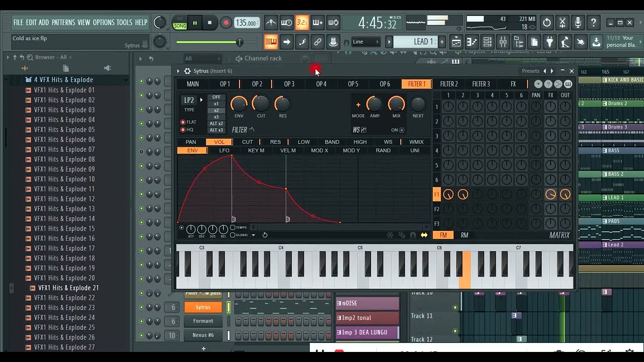
Task: Click the plug-in icon in toolbar
Action: pos(550,42)
